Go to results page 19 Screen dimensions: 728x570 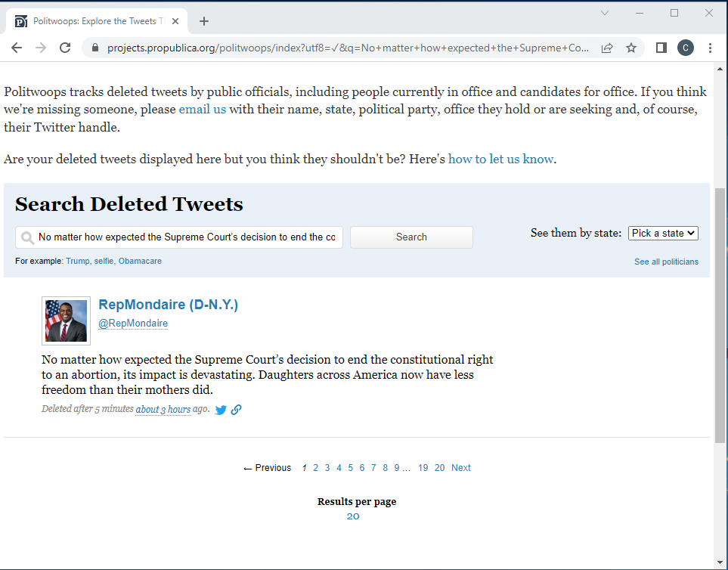pos(423,468)
